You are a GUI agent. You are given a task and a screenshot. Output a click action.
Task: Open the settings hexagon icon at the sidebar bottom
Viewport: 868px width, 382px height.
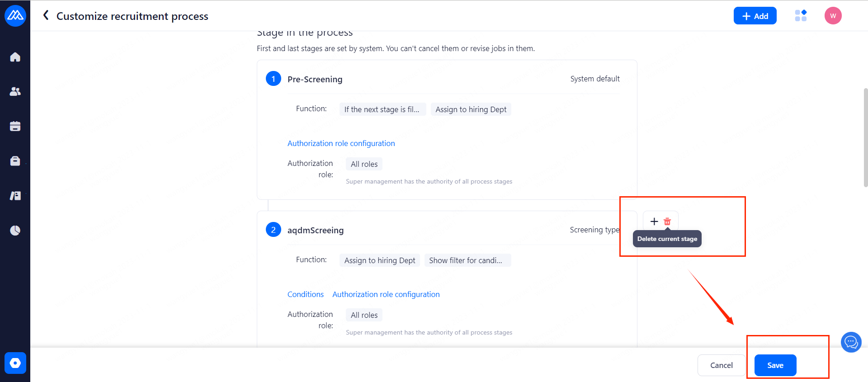pyautogui.click(x=15, y=363)
